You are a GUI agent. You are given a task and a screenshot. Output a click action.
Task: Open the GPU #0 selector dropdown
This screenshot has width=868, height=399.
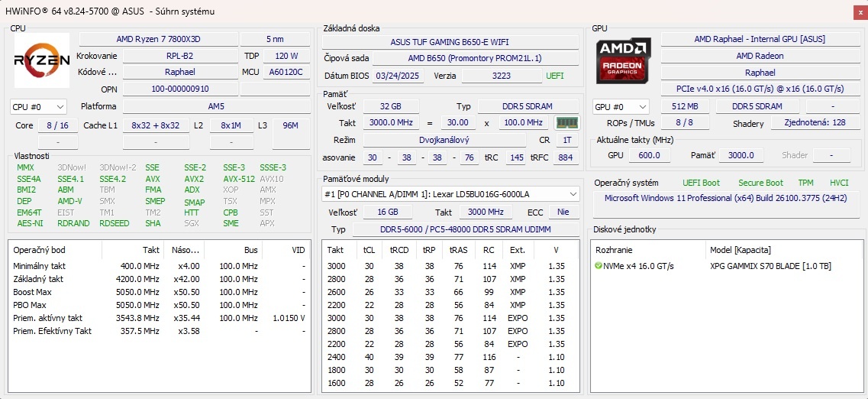point(621,107)
